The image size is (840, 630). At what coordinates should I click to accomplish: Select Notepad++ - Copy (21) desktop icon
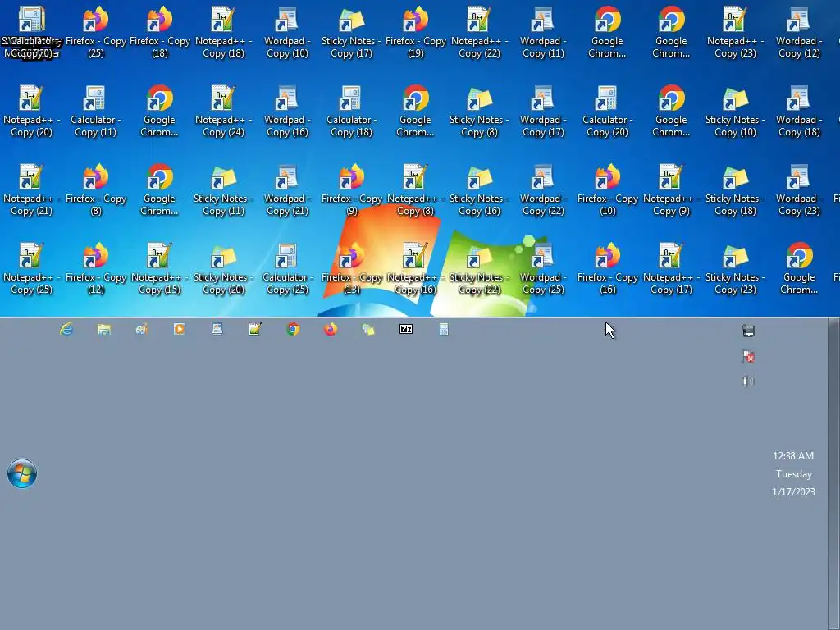31,189
